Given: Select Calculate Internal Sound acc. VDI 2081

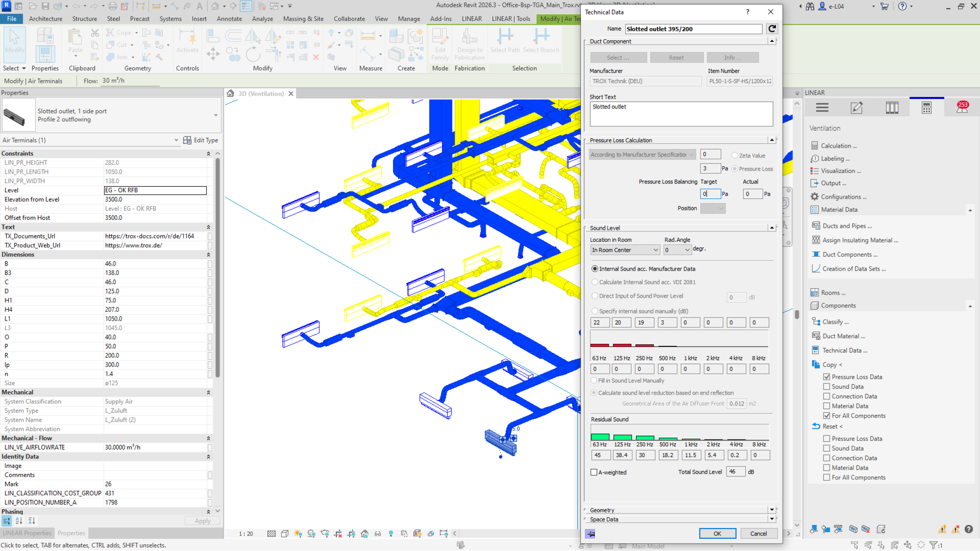Looking at the screenshot, I should click(x=595, y=282).
